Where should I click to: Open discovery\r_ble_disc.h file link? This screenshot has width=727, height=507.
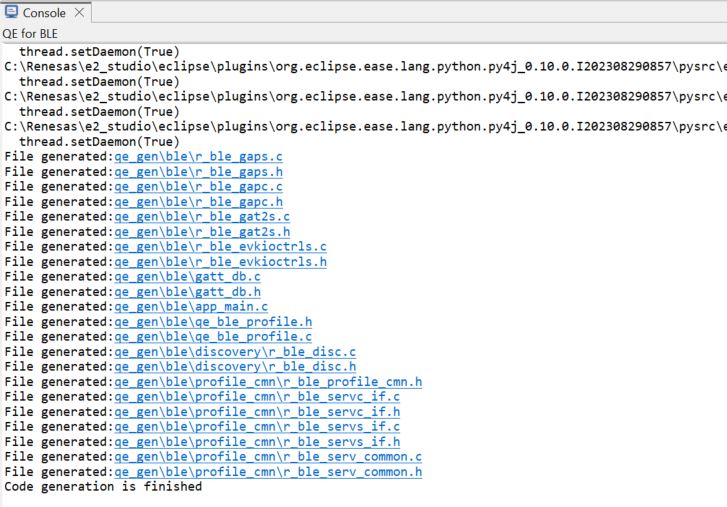tap(235, 367)
